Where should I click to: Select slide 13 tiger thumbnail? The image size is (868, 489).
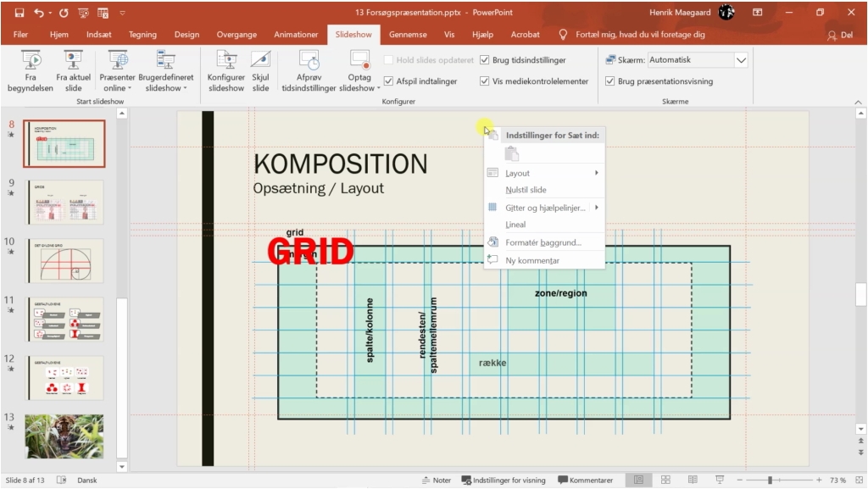coord(64,436)
